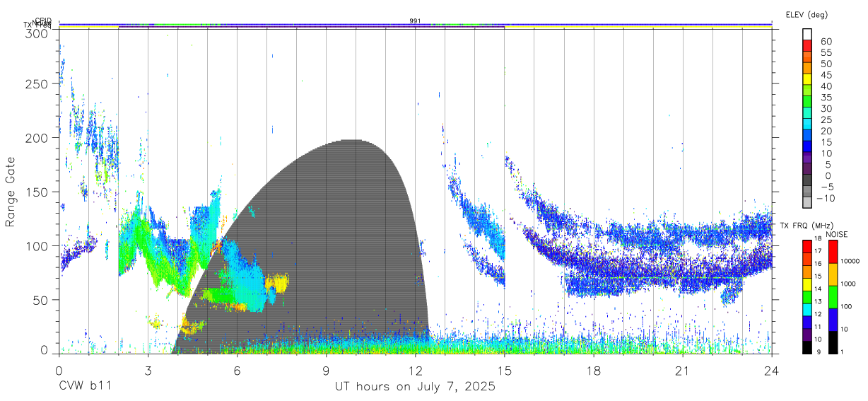Click the '6' hour tick label
868x401 pixels.
[237, 371]
